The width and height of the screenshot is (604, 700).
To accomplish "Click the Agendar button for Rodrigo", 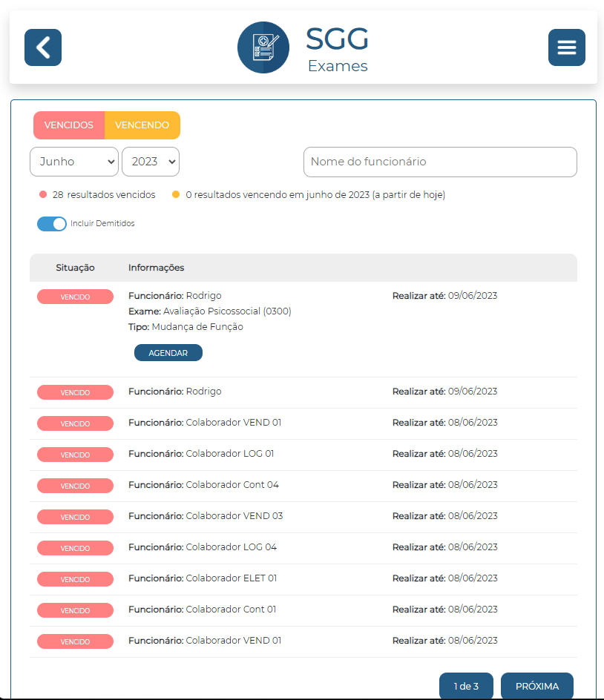I will point(168,353).
